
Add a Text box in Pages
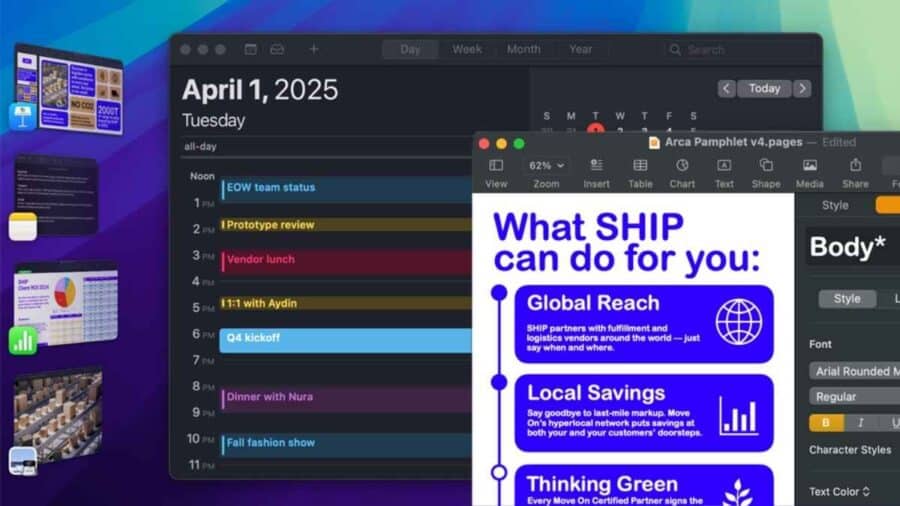click(x=724, y=166)
